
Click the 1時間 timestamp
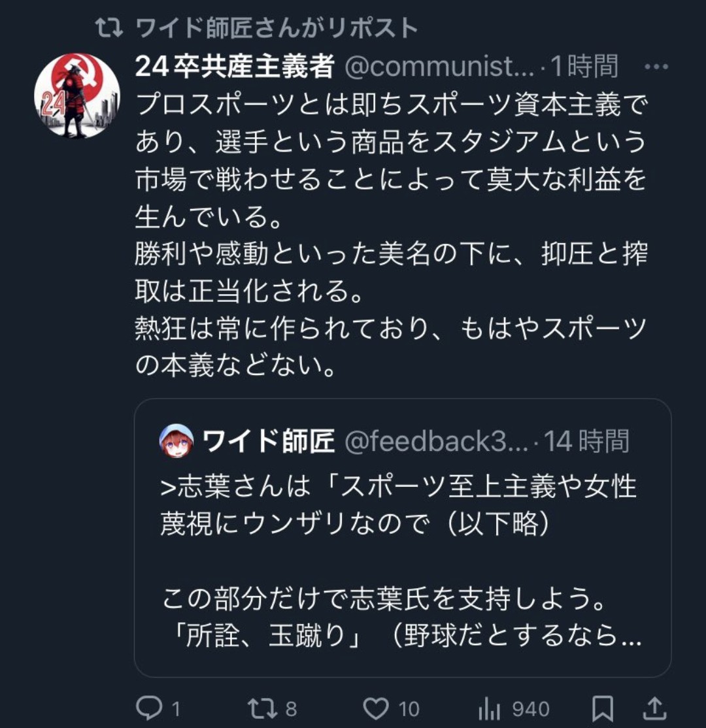pos(584,67)
